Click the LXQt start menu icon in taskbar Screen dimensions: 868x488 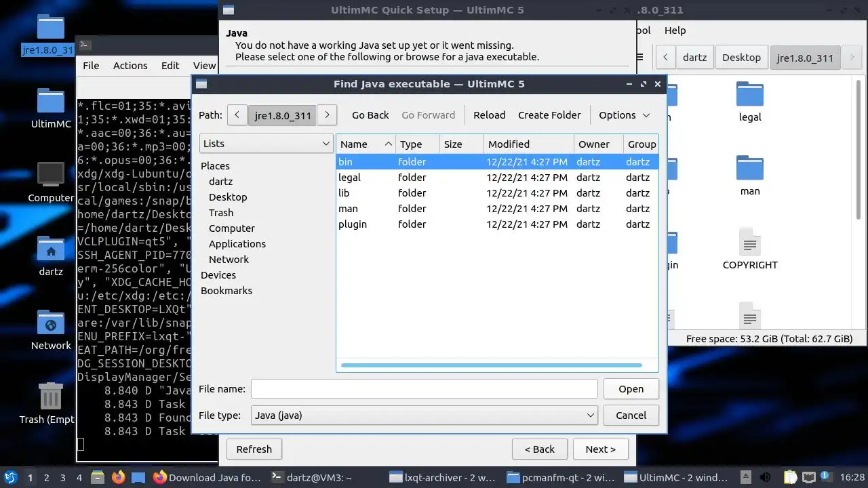(x=10, y=477)
